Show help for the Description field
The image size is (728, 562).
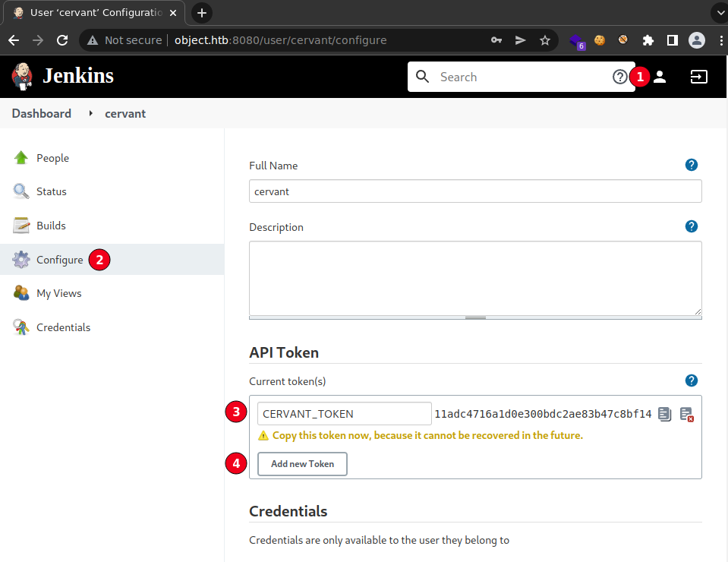click(x=691, y=226)
